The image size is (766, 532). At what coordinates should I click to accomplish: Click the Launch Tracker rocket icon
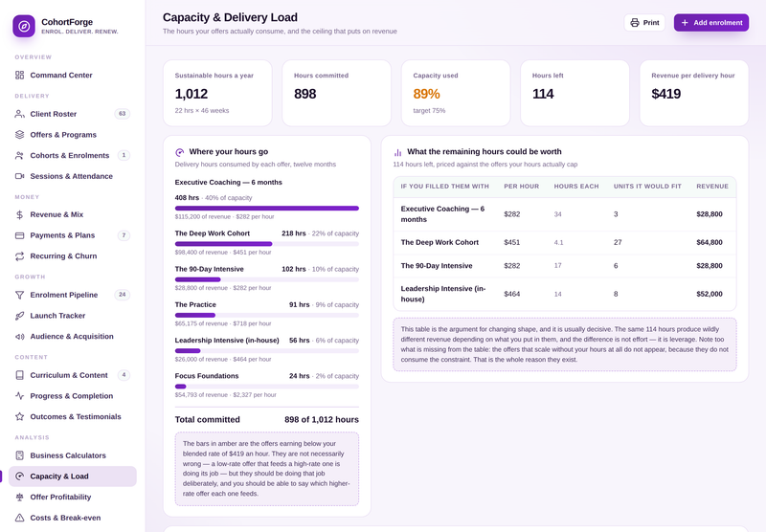coord(19,316)
